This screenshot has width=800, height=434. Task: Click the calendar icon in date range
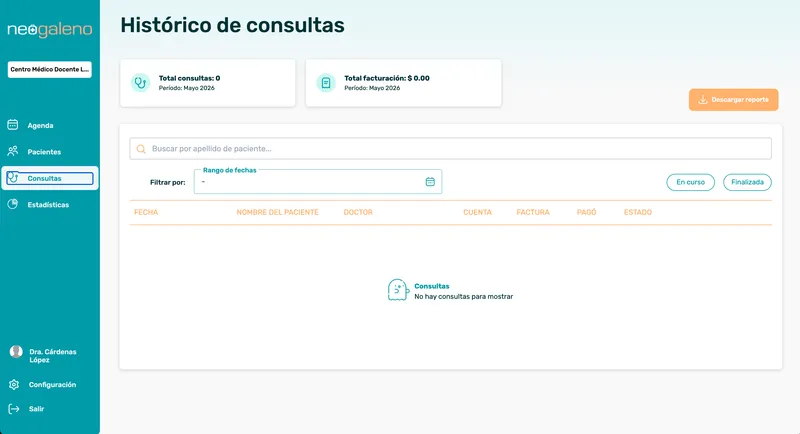coord(430,182)
